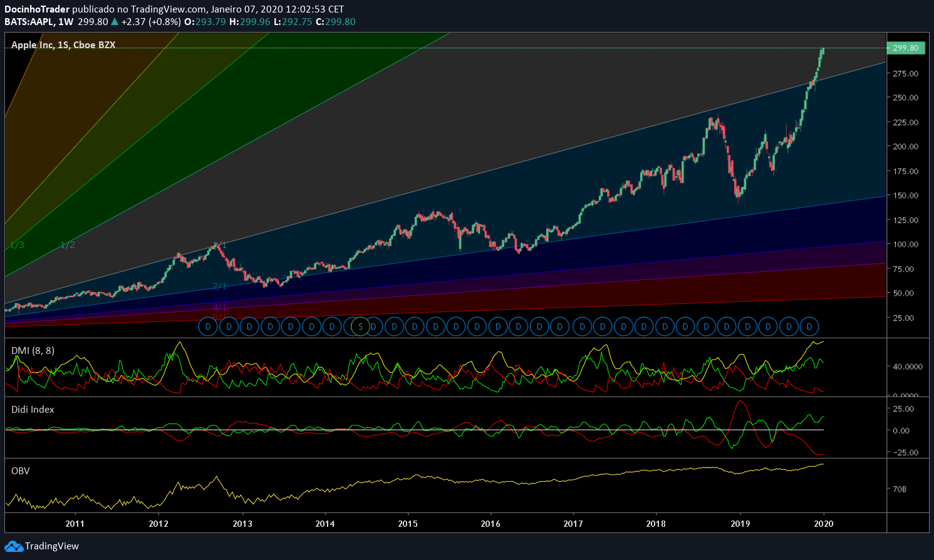The width and height of the screenshot is (934, 560).
Task: Click the last D dividend marker before 2020
Action: tap(809, 326)
